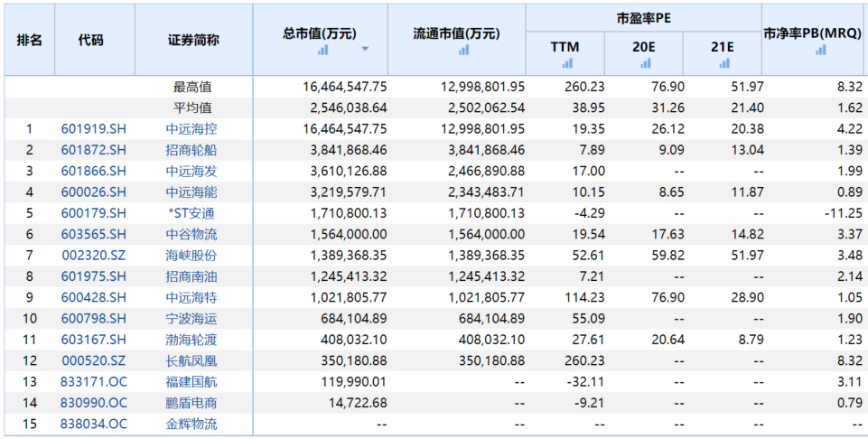Click total market value 119,990.01
The image size is (868, 439).
[x=354, y=382]
